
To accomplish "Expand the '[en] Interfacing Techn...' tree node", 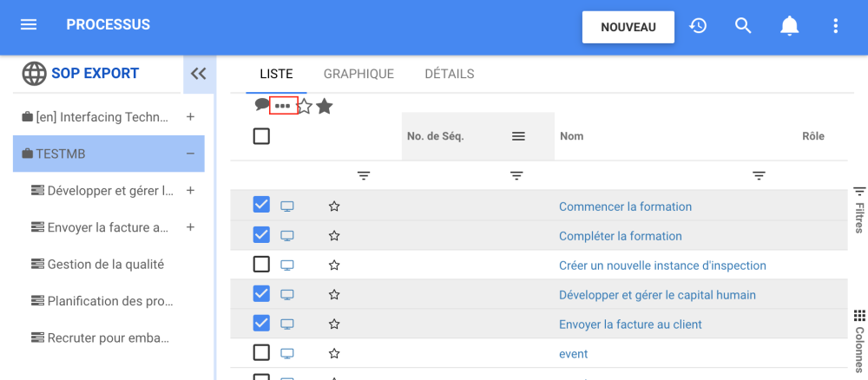I will click(190, 117).
